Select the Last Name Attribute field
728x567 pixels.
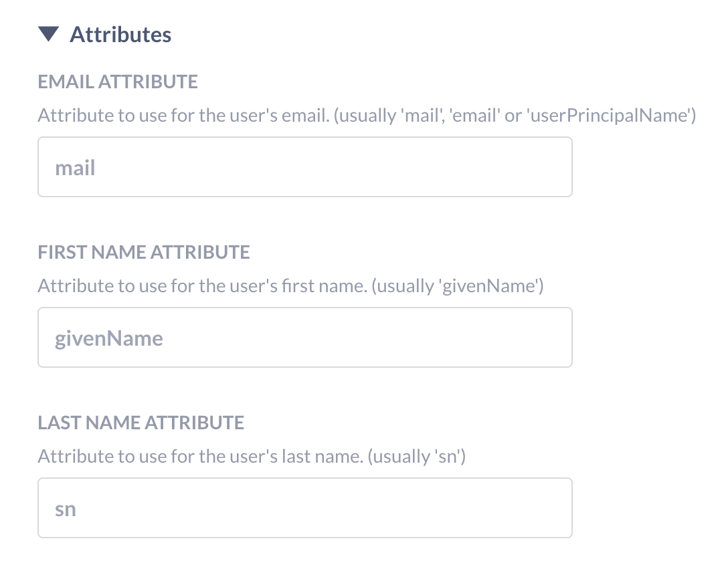pos(304,507)
